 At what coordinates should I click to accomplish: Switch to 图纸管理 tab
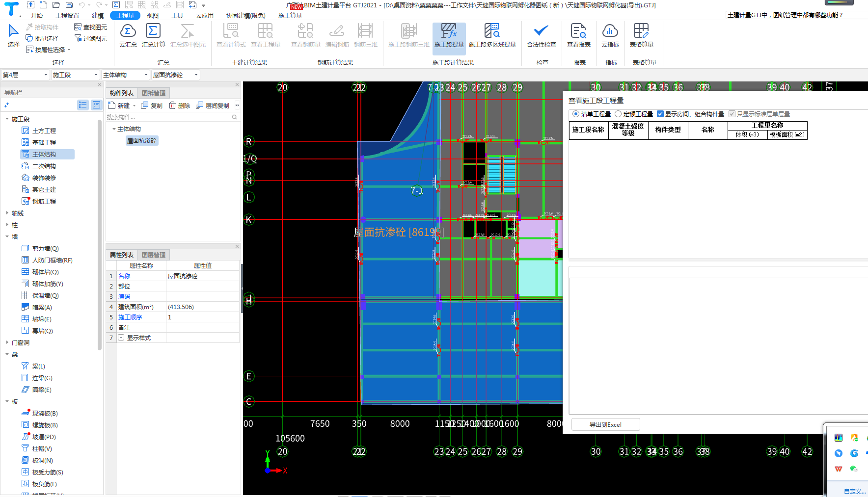click(x=154, y=93)
